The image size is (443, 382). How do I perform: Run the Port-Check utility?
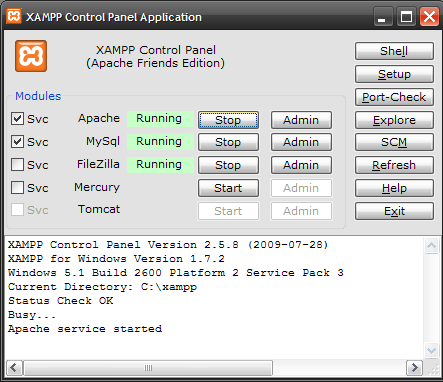tap(394, 97)
